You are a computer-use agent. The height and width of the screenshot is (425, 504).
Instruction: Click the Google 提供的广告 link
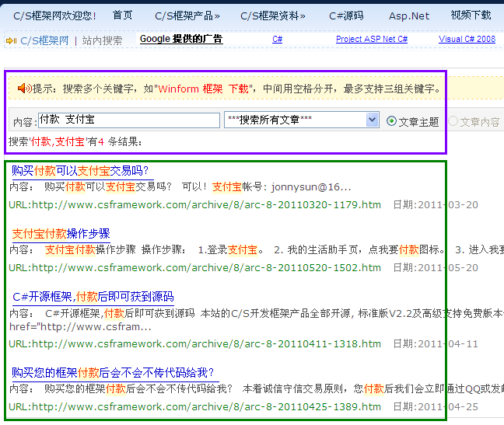point(180,39)
